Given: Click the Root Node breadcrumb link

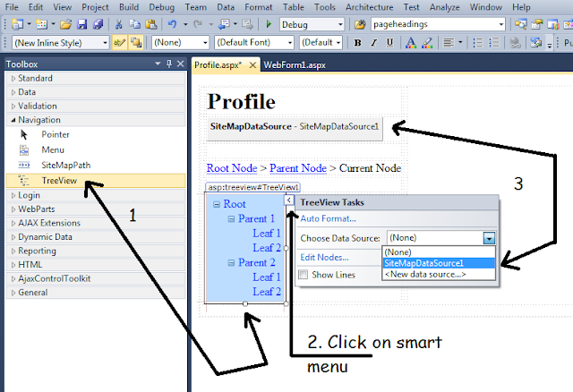Looking at the screenshot, I should pos(232,168).
